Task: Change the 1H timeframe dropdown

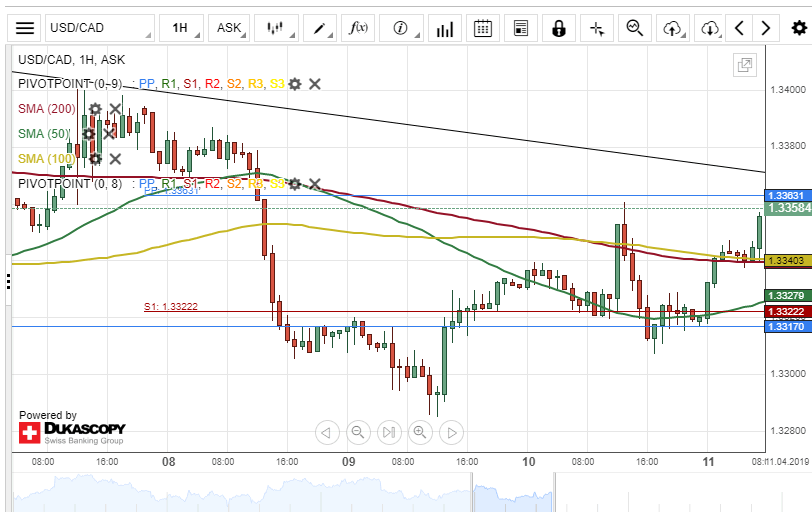Action: click(181, 28)
